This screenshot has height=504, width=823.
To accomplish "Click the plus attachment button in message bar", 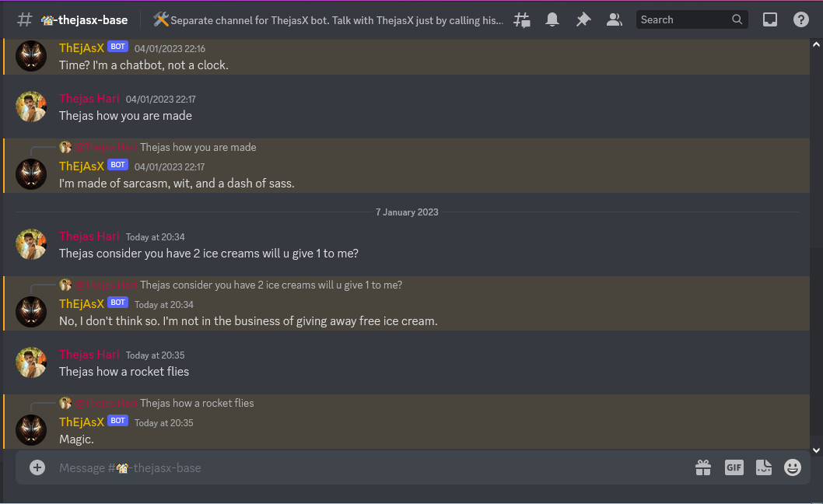I will pos(37,467).
